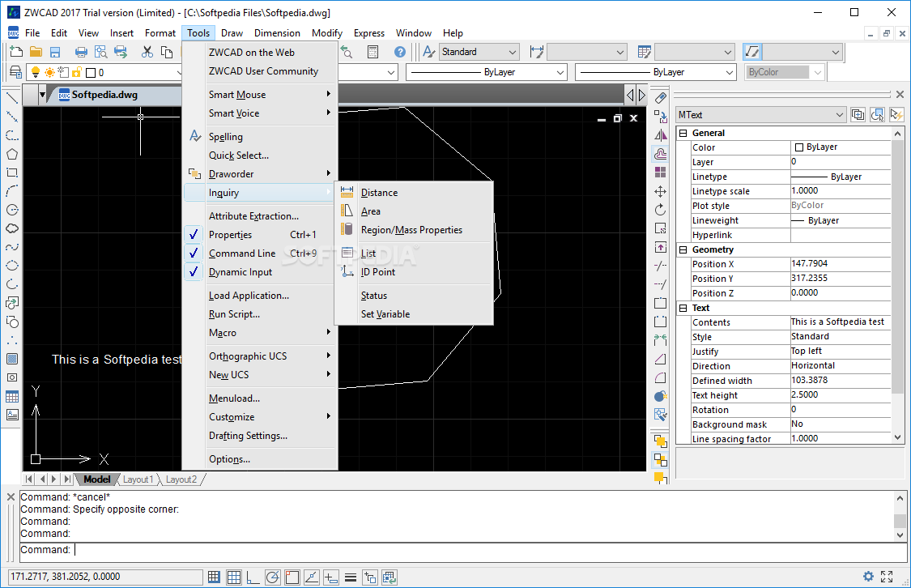
Task: Click the layer color swatch beside 0
Action: (x=91, y=73)
